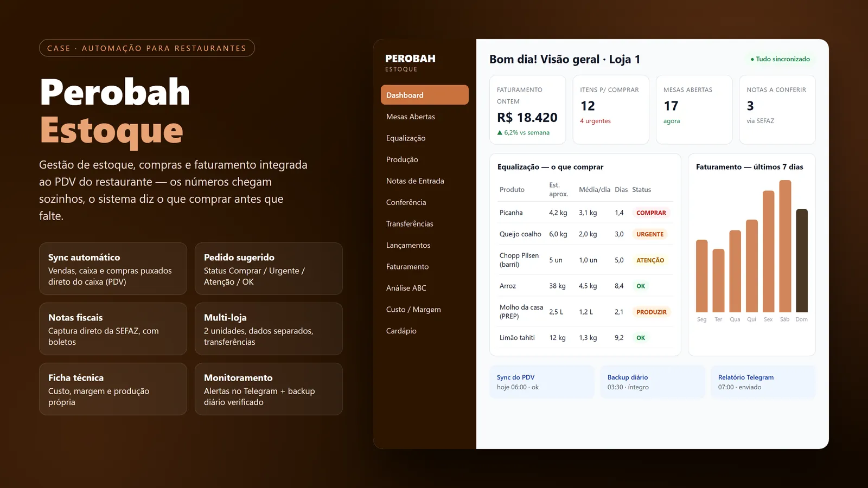The width and height of the screenshot is (868, 488).
Task: Click the Sáb bar in Faturamento chart
Action: pos(785,246)
